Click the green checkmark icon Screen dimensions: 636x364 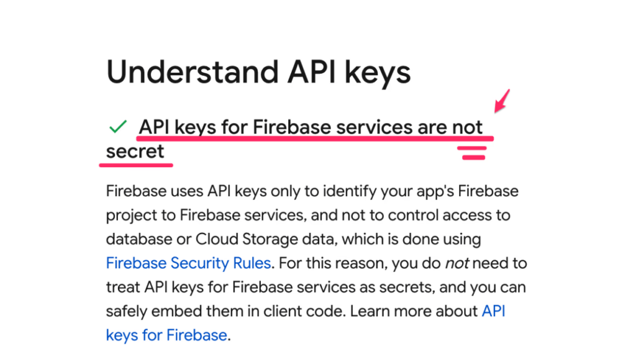click(118, 127)
